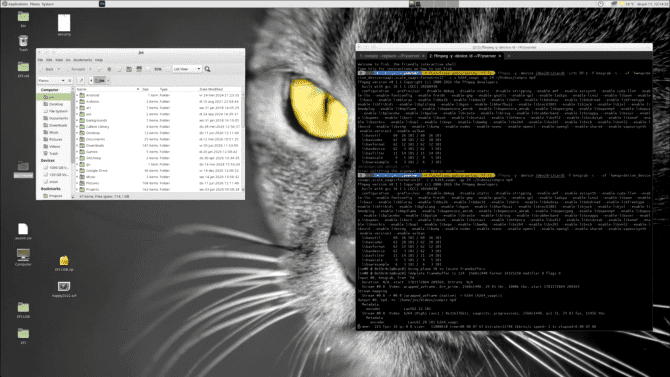Reload the current folder view
Screen dimensions: 670x377
click(119, 69)
